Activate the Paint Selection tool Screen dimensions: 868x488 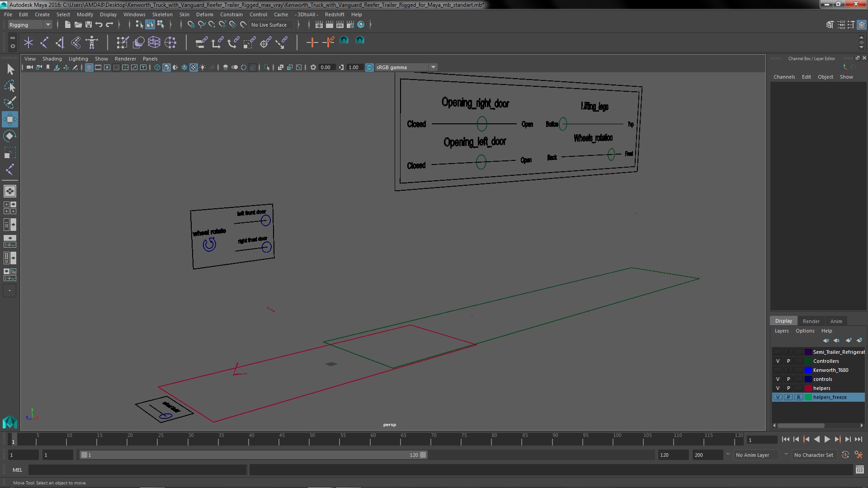point(10,103)
